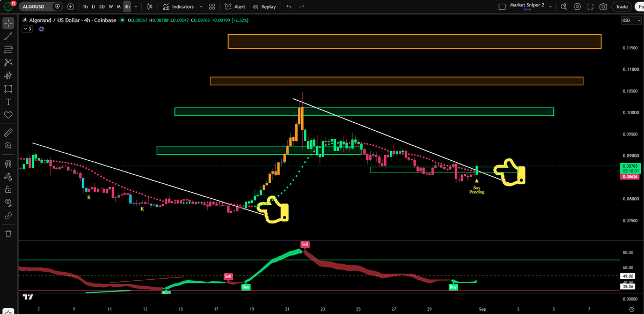Select the D daily timeframe

point(93,6)
